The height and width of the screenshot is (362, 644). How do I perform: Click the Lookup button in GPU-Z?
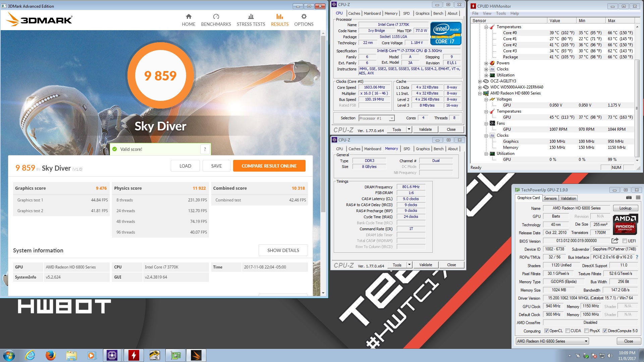tap(625, 208)
